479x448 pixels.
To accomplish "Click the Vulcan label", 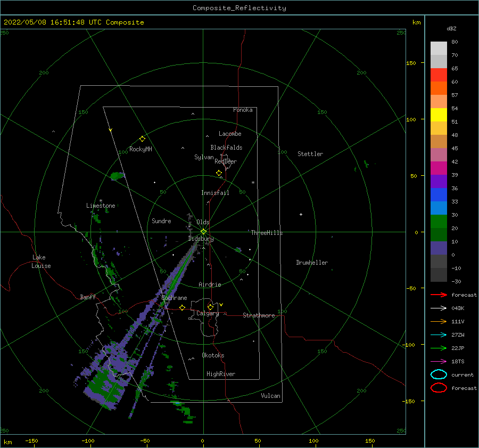I will (x=270, y=396).
